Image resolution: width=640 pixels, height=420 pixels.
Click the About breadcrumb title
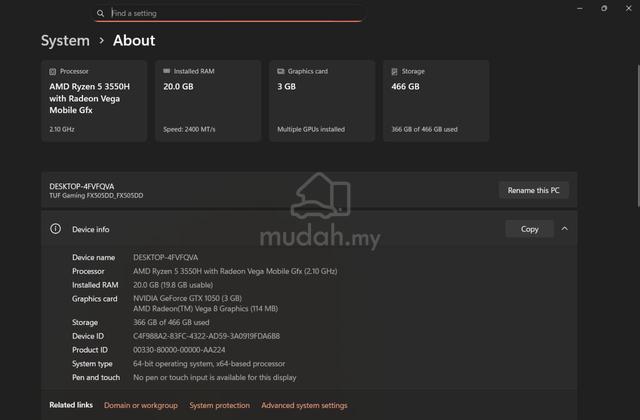134,40
